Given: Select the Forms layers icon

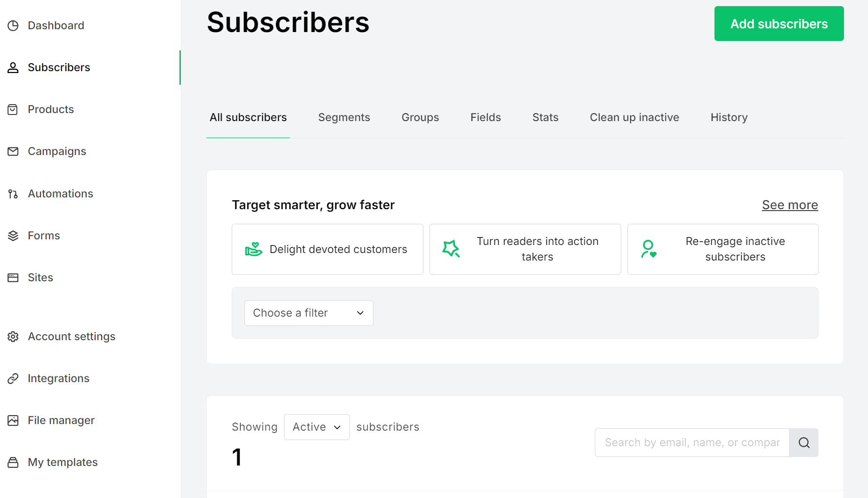Looking at the screenshot, I should [13, 235].
